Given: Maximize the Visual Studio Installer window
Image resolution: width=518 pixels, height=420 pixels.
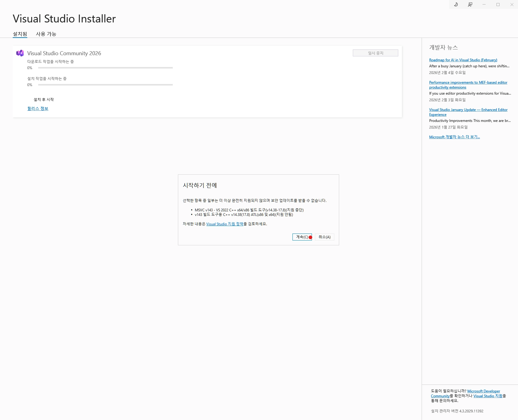Looking at the screenshot, I should point(498,5).
